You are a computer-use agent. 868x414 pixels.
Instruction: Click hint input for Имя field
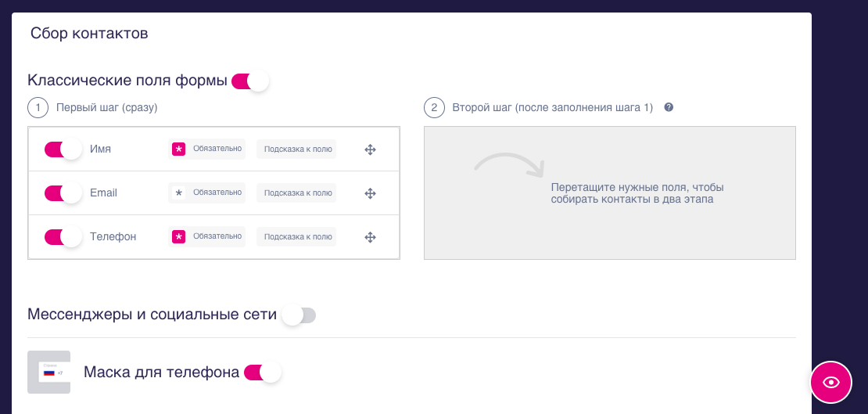[296, 149]
